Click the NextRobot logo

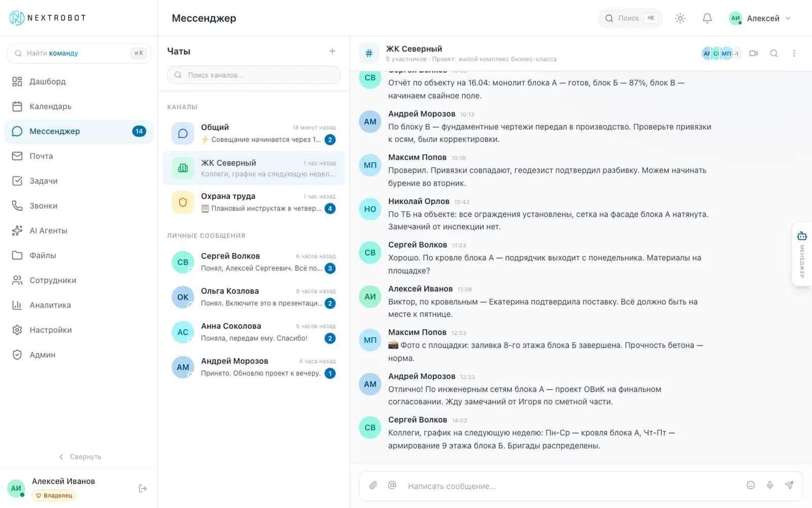tap(48, 18)
